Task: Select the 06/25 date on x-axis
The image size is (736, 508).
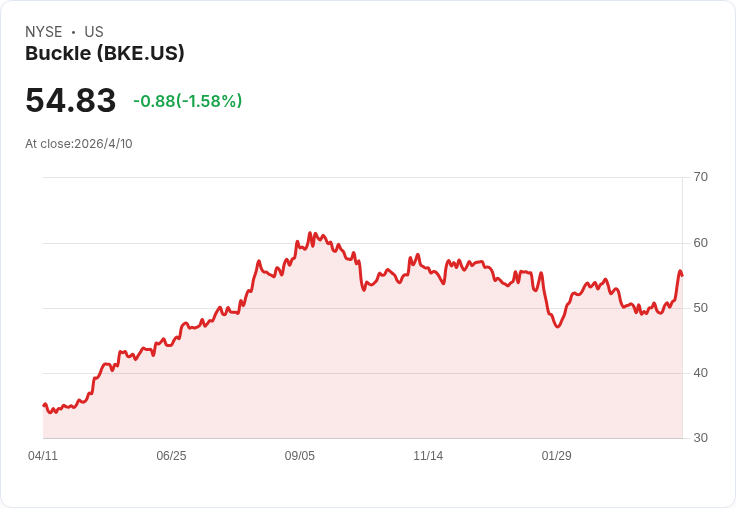Action: pyautogui.click(x=171, y=456)
